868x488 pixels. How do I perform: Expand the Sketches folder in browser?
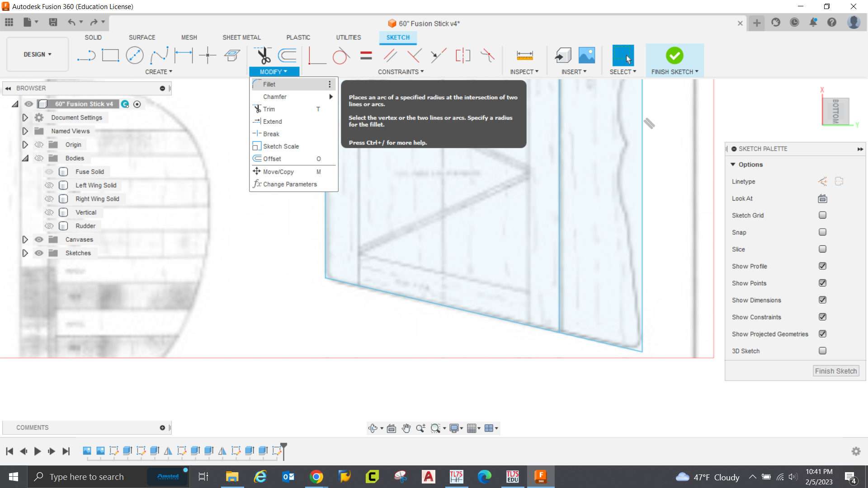click(x=25, y=253)
